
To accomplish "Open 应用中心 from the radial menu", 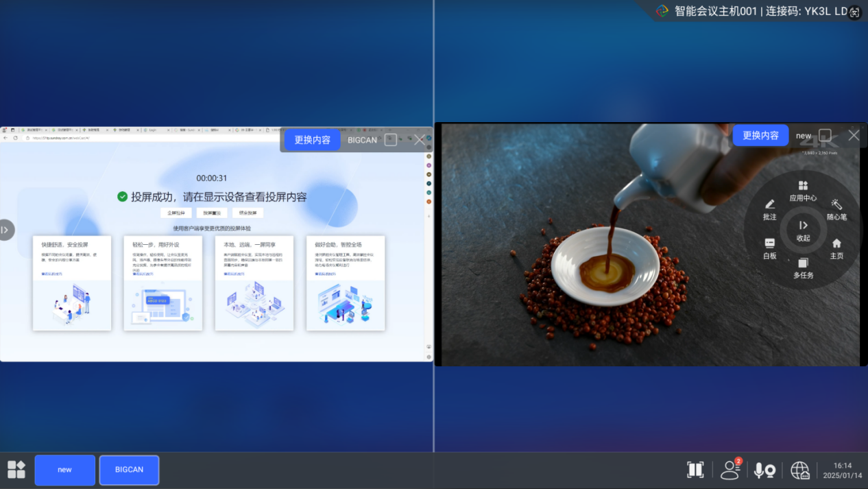I will [x=803, y=191].
